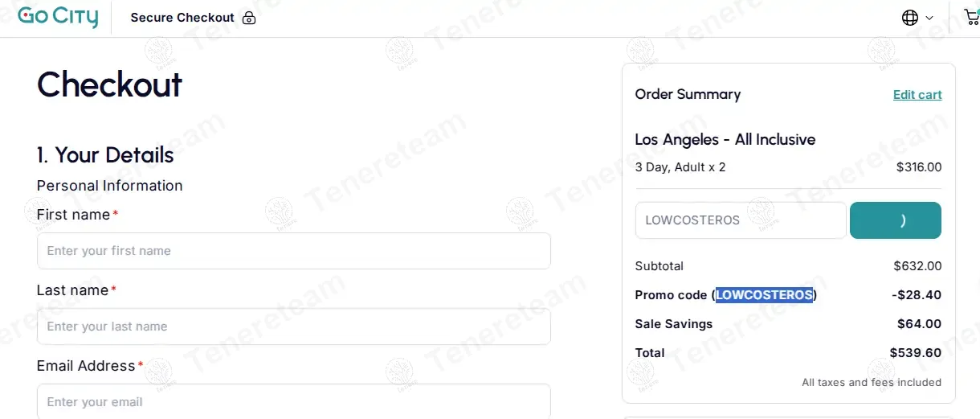The image size is (980, 419).
Task: Click the 3 Day, Adult x 2 line
Action: click(680, 167)
